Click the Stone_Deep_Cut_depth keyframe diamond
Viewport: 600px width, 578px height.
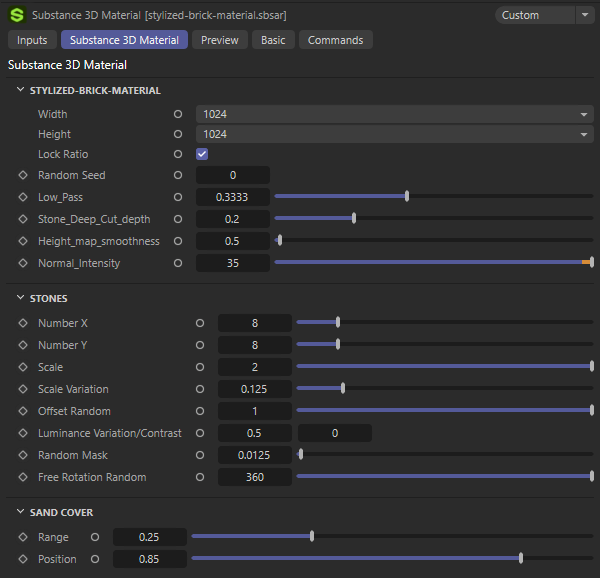coord(23,219)
